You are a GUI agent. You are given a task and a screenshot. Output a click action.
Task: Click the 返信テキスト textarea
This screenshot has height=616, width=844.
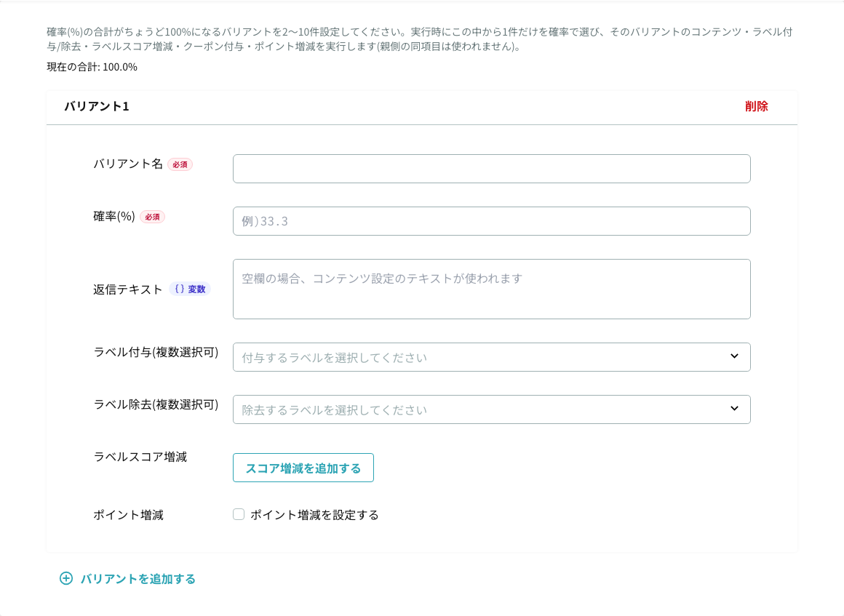491,289
